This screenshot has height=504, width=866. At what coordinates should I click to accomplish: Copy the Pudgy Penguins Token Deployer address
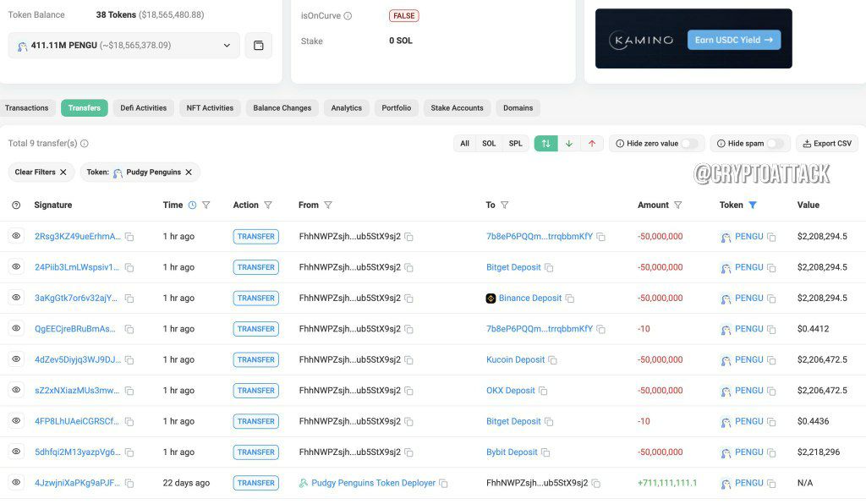(x=443, y=484)
